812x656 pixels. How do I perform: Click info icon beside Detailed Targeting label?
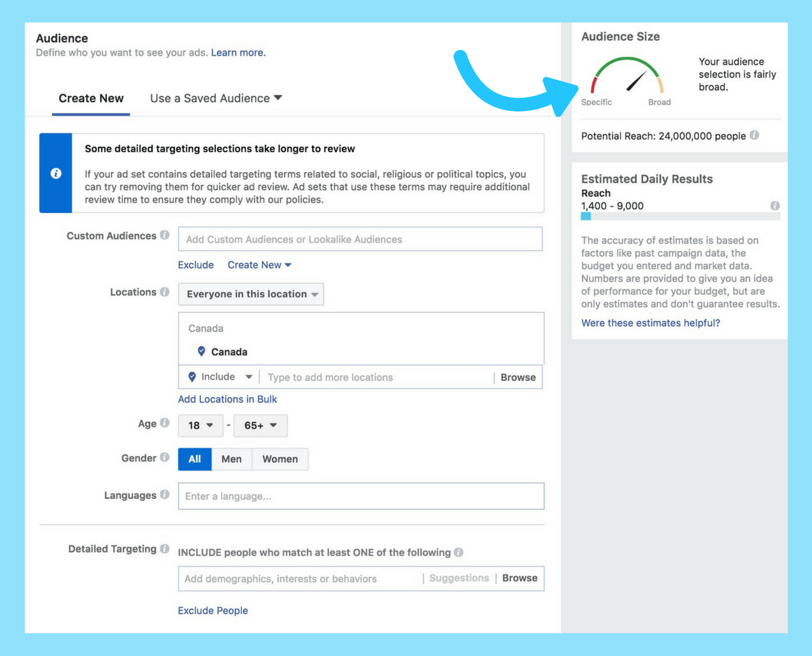pos(164,549)
